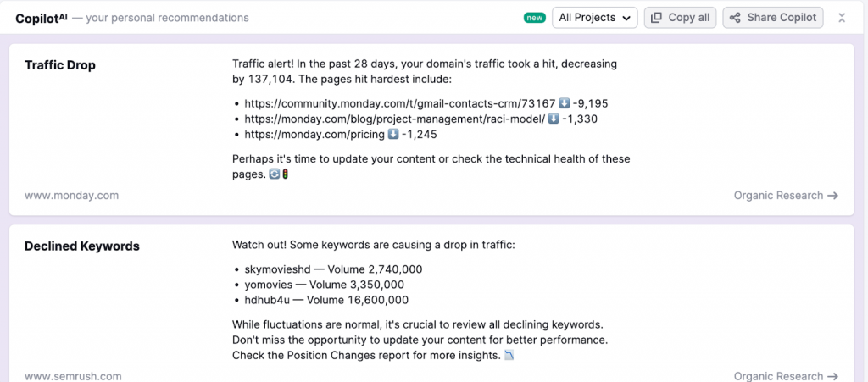Open the monday.com raci-model blog URL
The width and height of the screenshot is (868, 382).
pyautogui.click(x=394, y=119)
